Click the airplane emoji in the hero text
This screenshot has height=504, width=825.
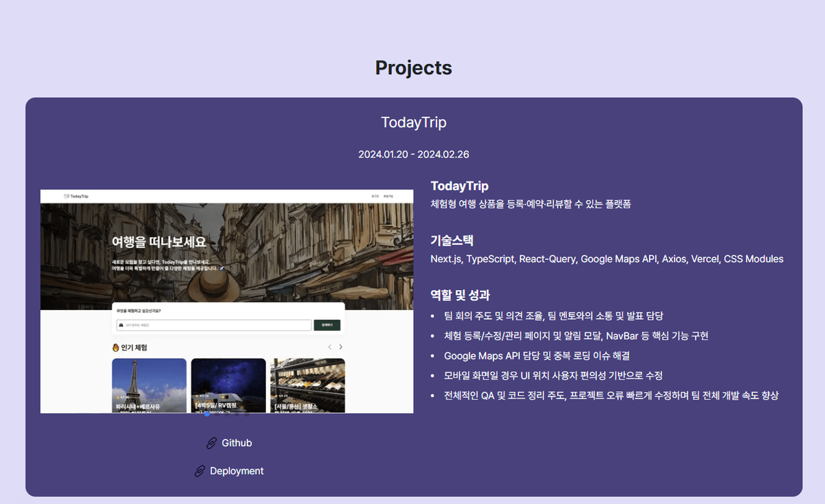coord(222,269)
